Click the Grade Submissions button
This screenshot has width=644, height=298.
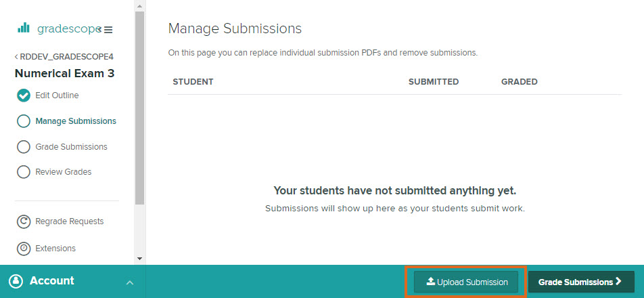coord(580,282)
